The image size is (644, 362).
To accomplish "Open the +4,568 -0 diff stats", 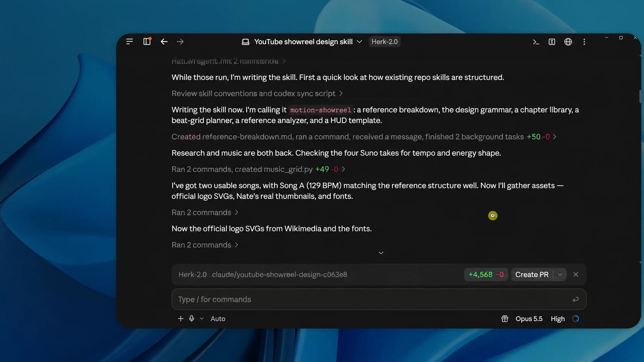I will coord(486,275).
